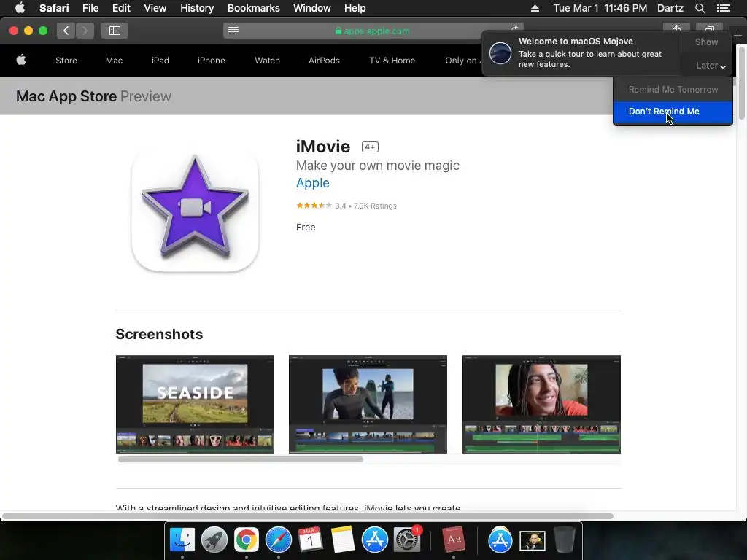Toggle the Safari sidebar button
747x560 pixels.
pos(115,31)
